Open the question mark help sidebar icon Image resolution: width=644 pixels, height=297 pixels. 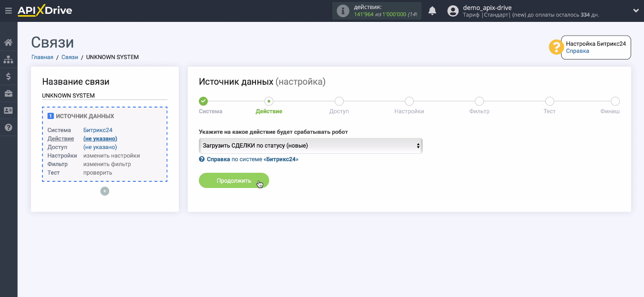pos(9,128)
